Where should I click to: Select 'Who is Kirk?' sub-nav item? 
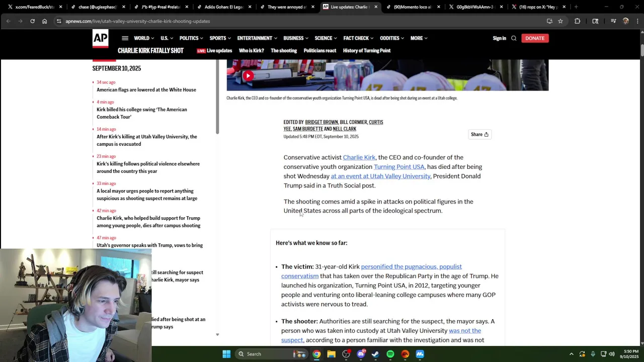(x=252, y=51)
